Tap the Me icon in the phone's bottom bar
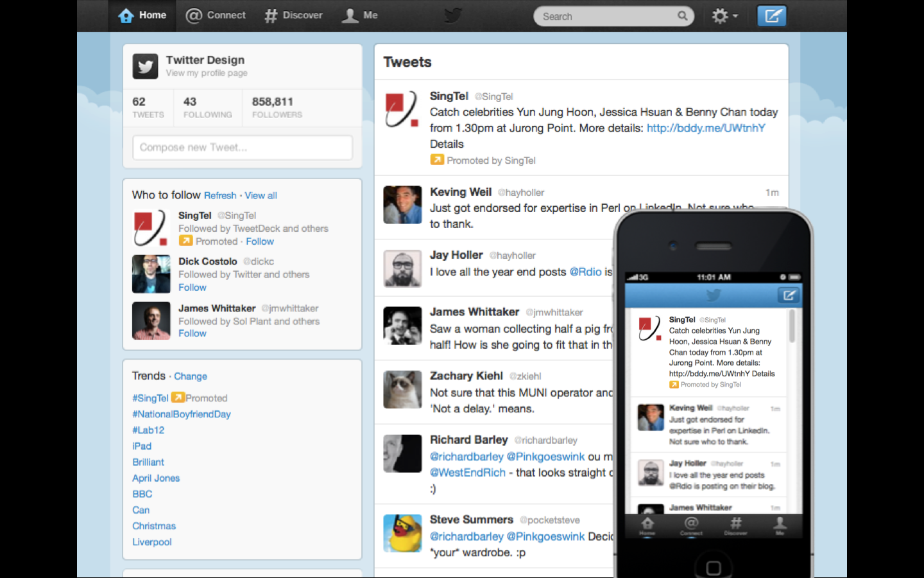This screenshot has width=924, height=578. pos(780,525)
